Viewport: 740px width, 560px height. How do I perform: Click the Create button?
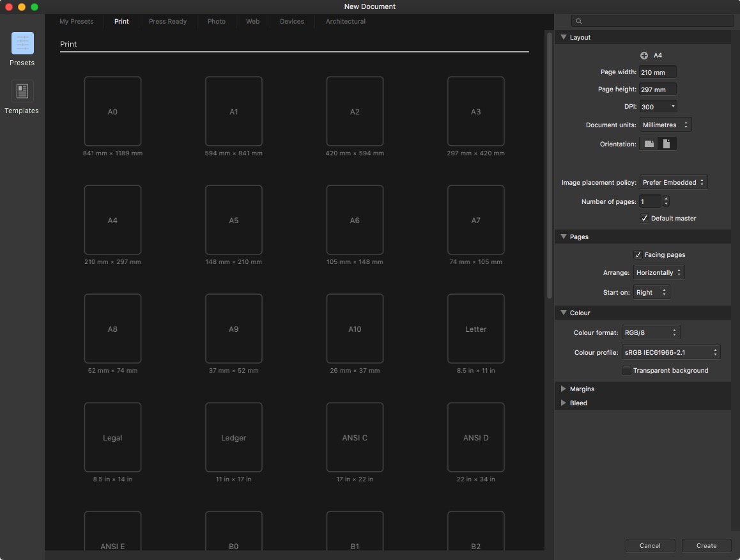706,545
